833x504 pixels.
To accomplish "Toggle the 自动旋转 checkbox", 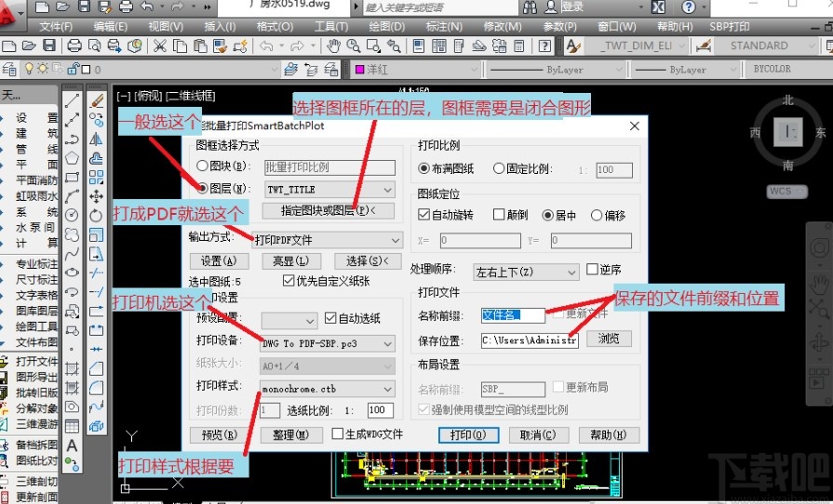I will point(423,214).
